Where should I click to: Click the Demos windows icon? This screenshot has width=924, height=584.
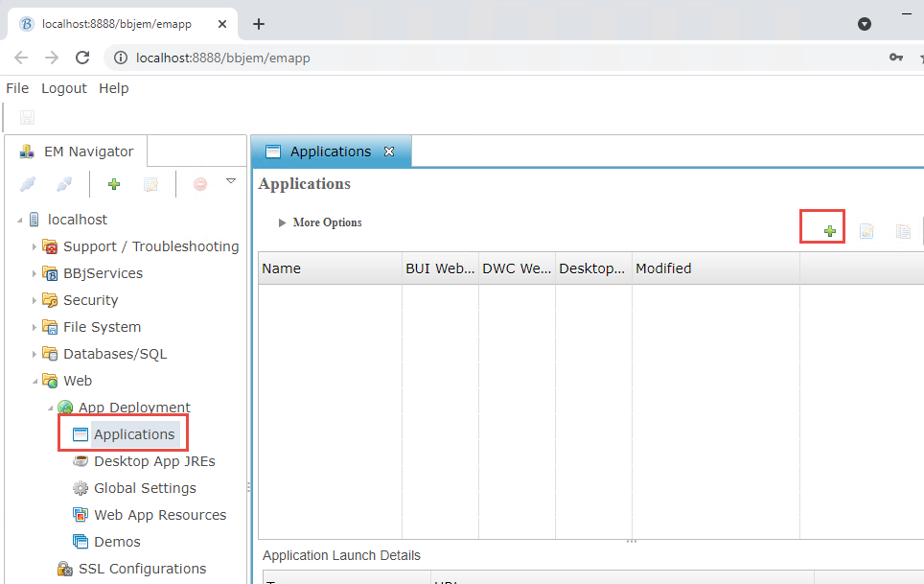coord(81,542)
